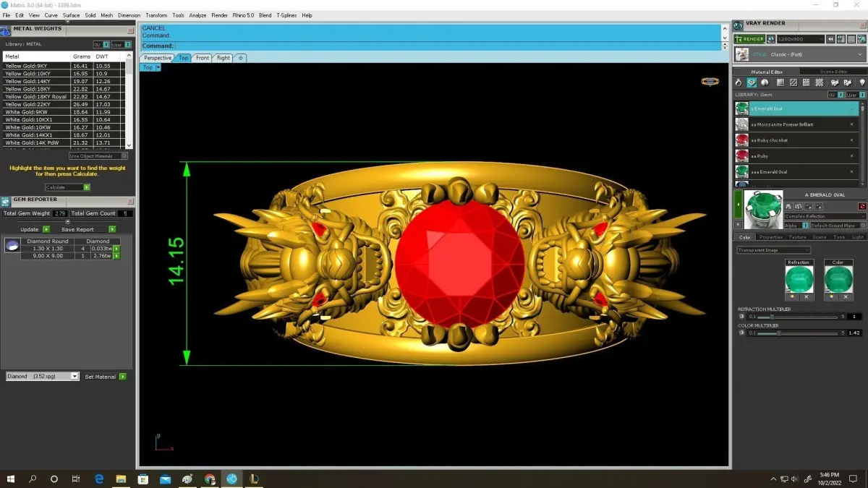Click the Set Material button
The image size is (868, 488).
[105, 377]
